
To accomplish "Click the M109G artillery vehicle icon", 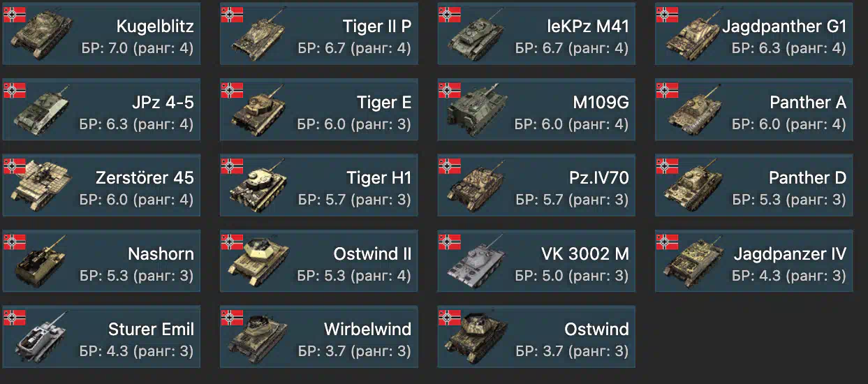I will [478, 111].
